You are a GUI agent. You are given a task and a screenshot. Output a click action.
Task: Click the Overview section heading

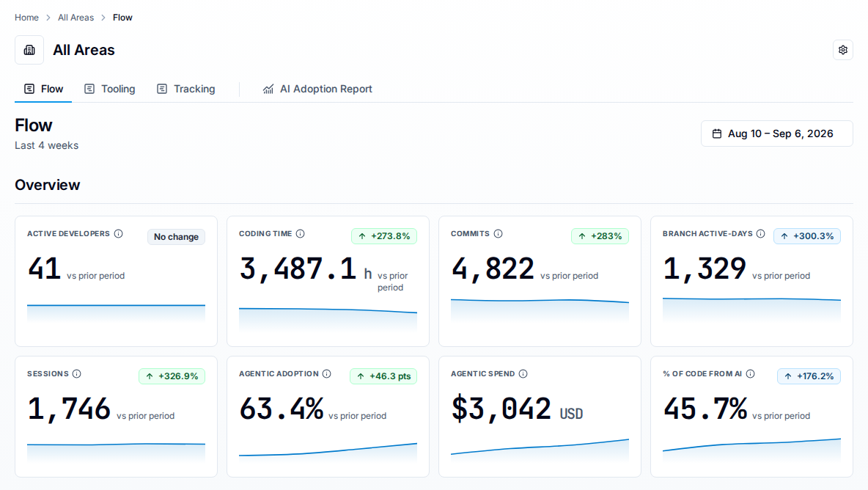[48, 185]
